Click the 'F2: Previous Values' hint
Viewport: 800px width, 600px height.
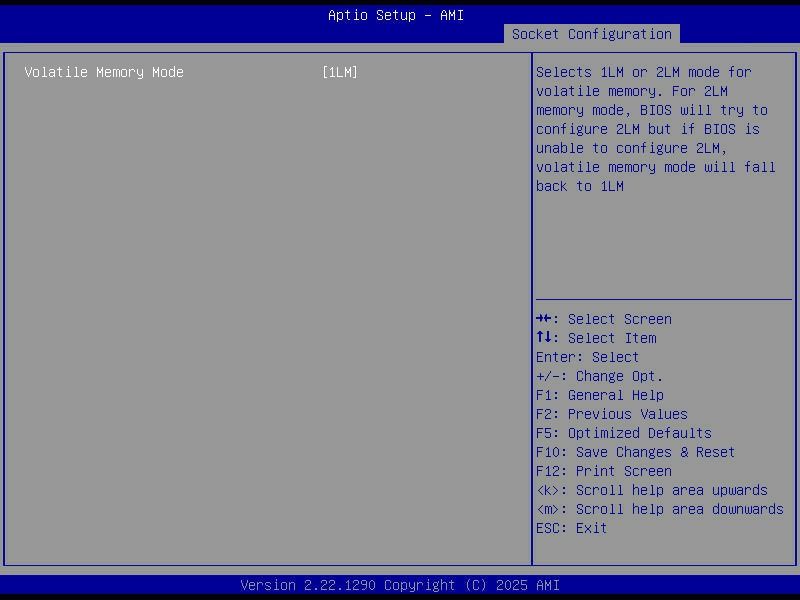pos(612,414)
